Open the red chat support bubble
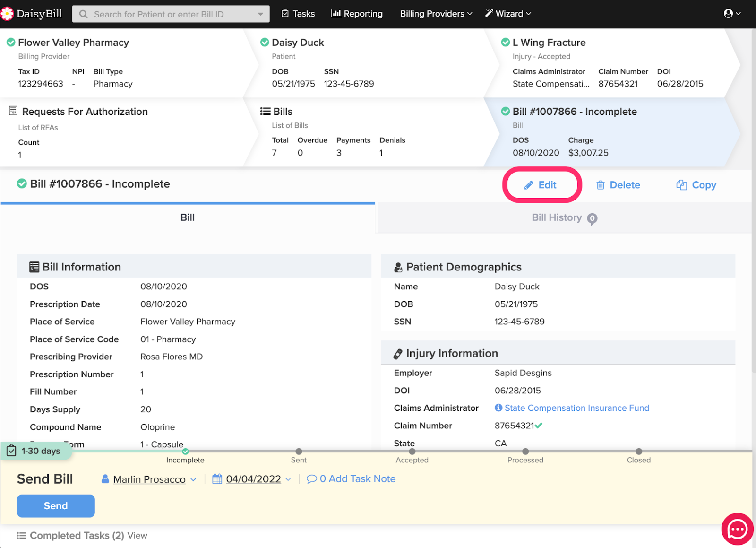 pyautogui.click(x=737, y=529)
